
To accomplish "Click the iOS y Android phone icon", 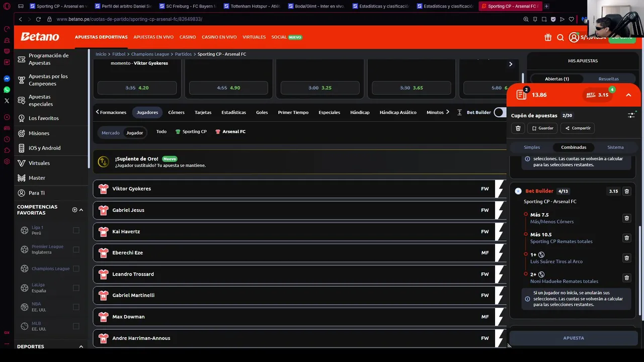I will pos(22,148).
